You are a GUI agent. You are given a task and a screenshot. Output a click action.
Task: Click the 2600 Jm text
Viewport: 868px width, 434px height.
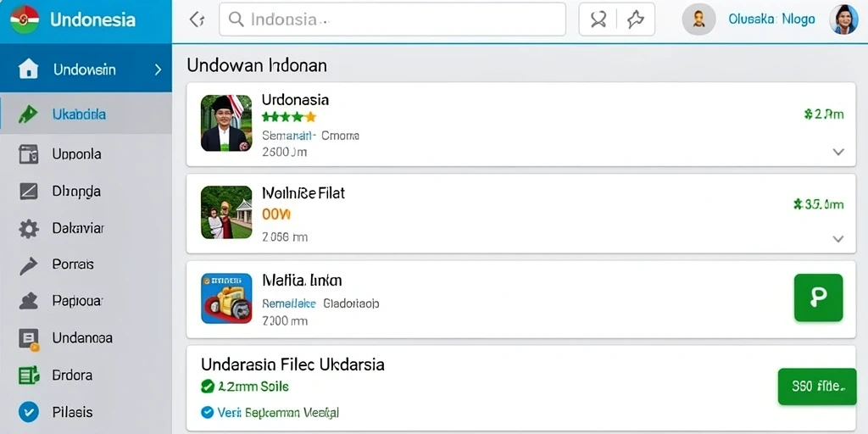(284, 152)
